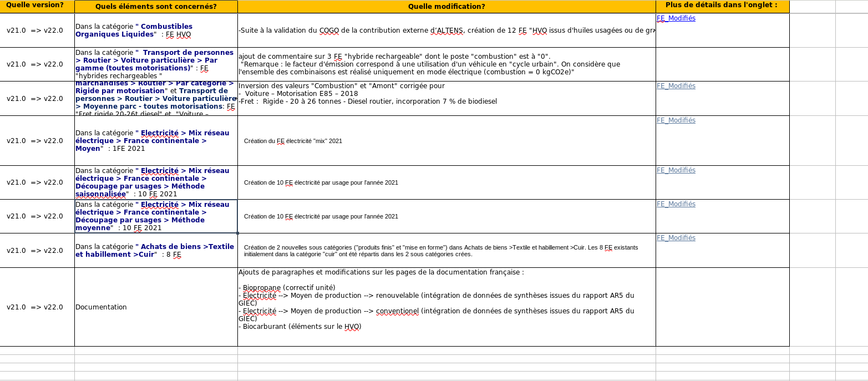Select the Combustibles Organiques Liquides category cell
The image size is (868, 381).
tap(156, 31)
